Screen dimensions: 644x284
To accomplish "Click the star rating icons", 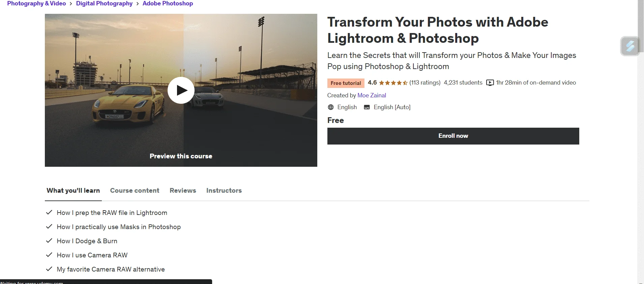I will pyautogui.click(x=393, y=83).
